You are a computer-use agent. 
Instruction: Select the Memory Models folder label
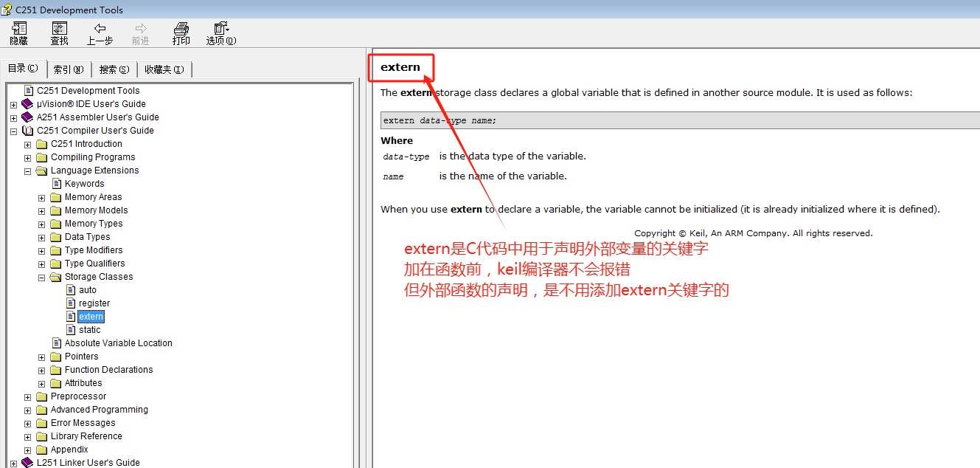pos(96,210)
